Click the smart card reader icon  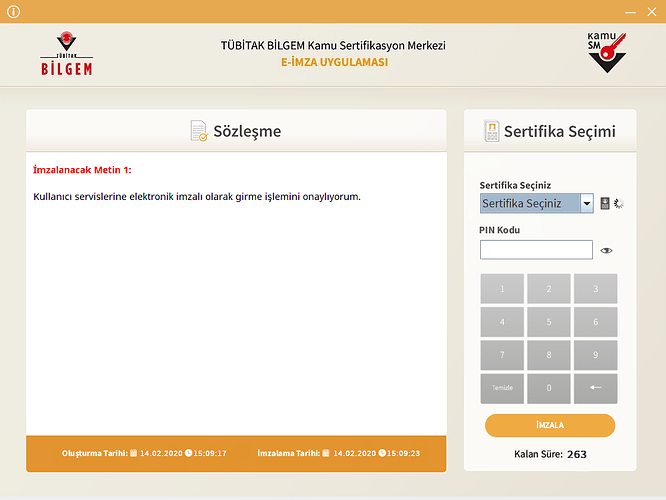click(x=605, y=203)
